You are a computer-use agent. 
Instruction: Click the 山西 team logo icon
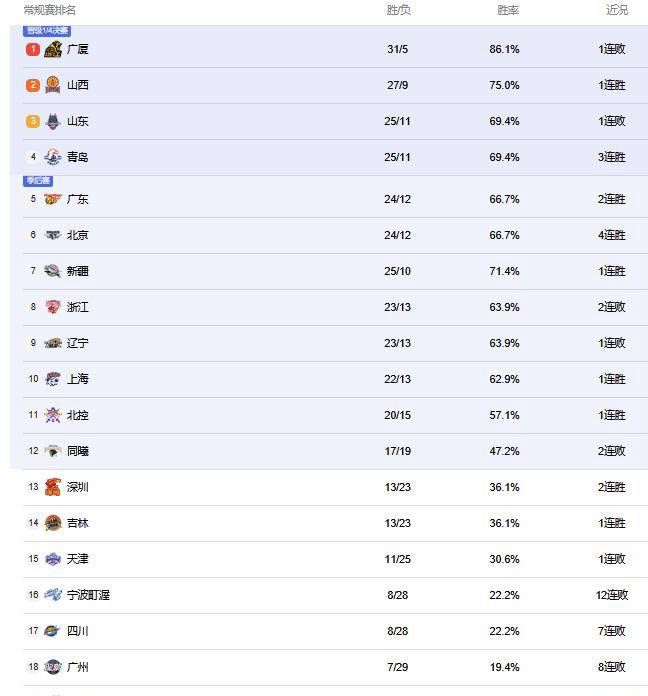coord(53,85)
